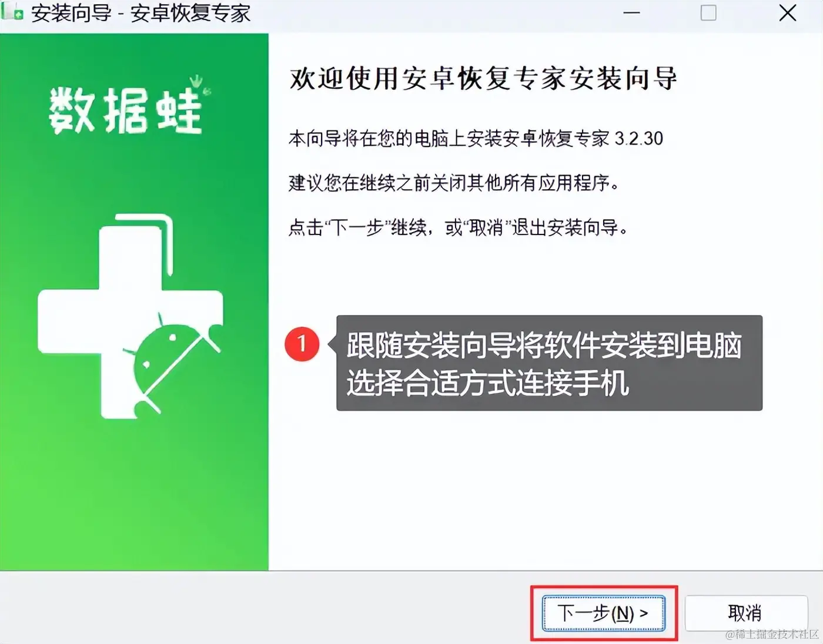The height and width of the screenshot is (644, 823).
Task: Click the 下一步(N) > button
Action: (x=603, y=613)
